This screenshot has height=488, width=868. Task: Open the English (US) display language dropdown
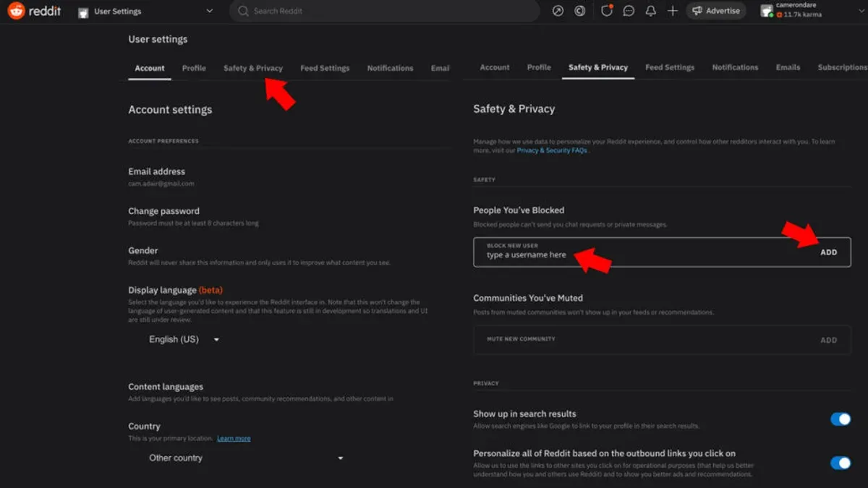click(184, 340)
